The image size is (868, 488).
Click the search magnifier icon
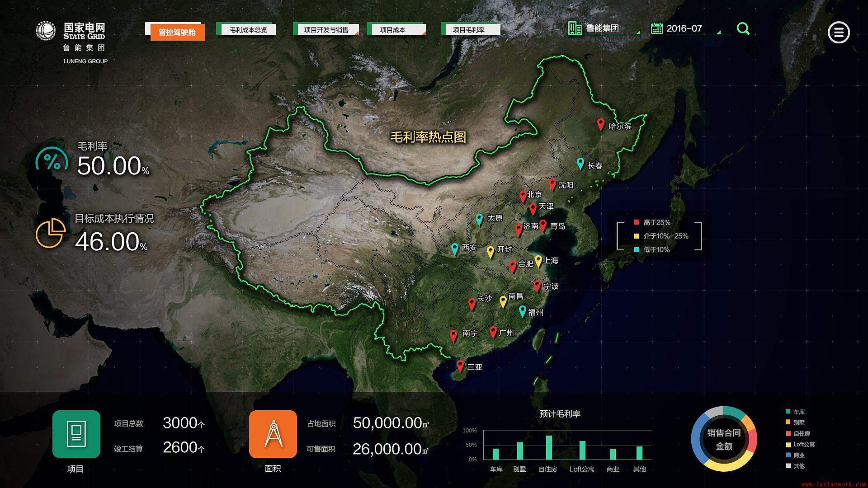[743, 29]
